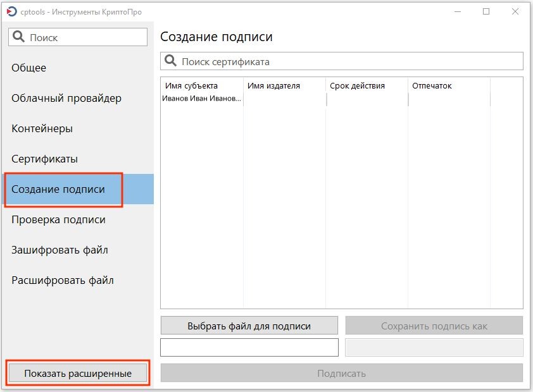Click the file path input field
This screenshot has width=533, height=392.
pyautogui.click(x=249, y=347)
